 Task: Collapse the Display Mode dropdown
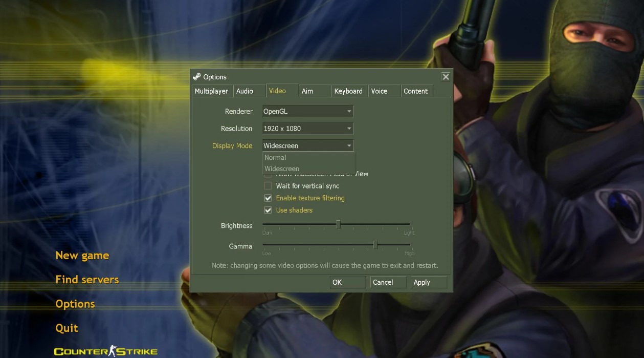307,145
